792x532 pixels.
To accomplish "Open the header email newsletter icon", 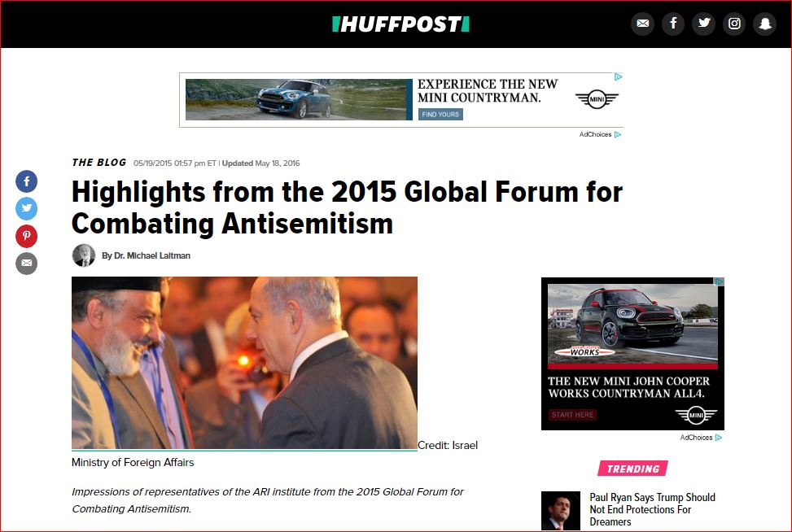I will [x=642, y=24].
